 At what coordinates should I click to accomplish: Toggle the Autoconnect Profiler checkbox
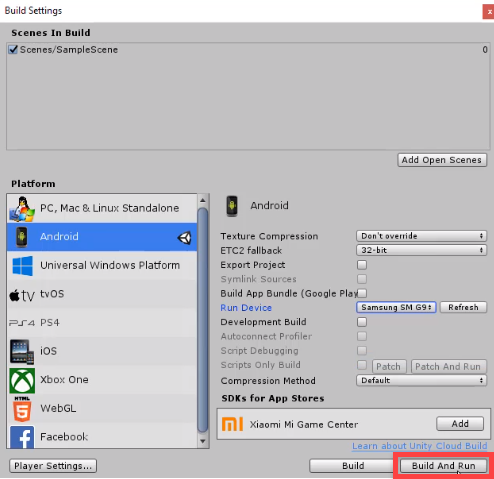[362, 336]
